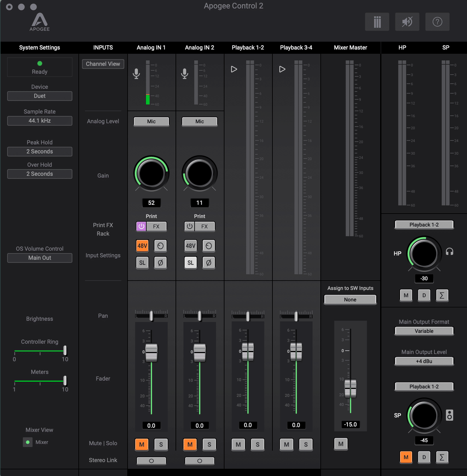Image resolution: width=467 pixels, height=476 pixels.
Task: Open Analog IN 2 Mic level dropdown
Action: [200, 122]
